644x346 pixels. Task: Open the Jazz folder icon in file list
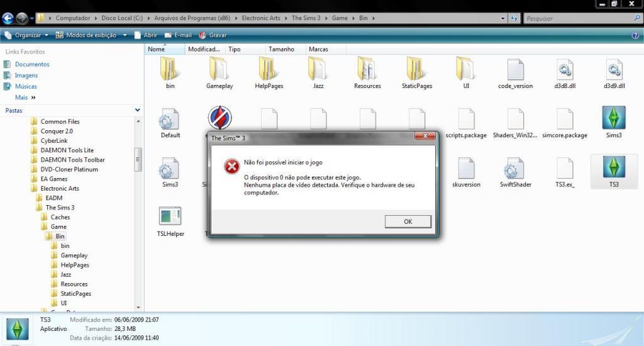tap(318, 69)
